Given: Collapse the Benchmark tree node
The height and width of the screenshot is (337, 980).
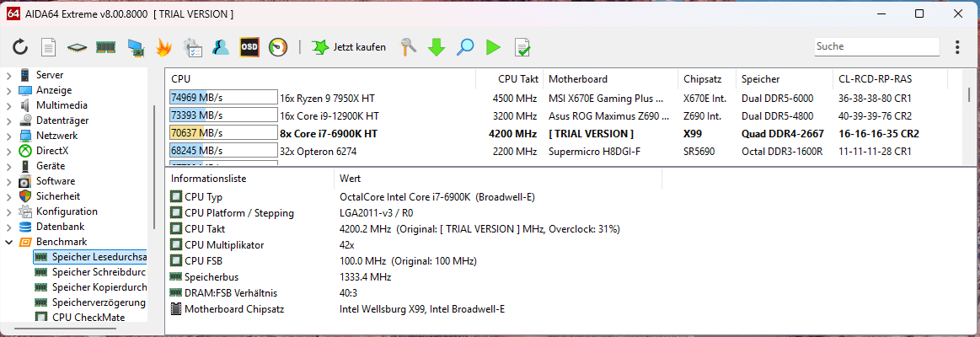Looking at the screenshot, I should tap(9, 242).
